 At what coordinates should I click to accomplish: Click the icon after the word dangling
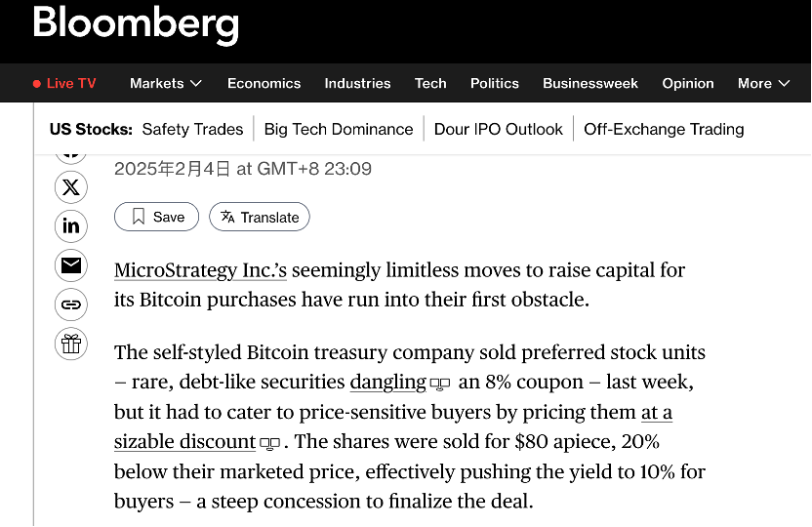440,384
